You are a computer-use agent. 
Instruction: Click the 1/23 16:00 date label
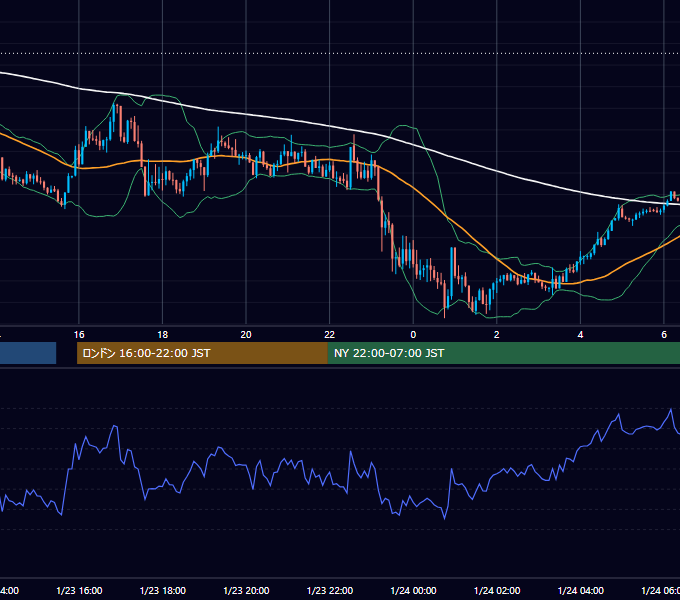click(x=79, y=591)
